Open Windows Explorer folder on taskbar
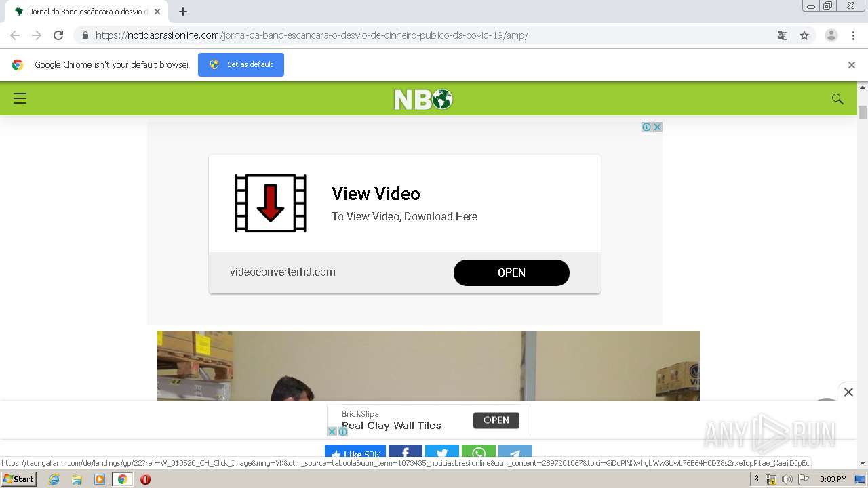This screenshot has width=868, height=488. click(77, 479)
